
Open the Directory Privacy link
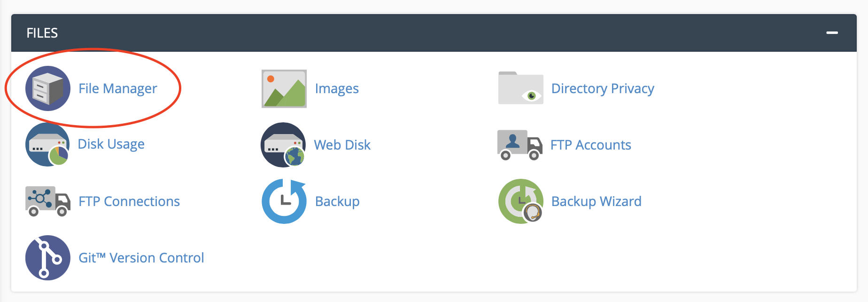(x=603, y=88)
